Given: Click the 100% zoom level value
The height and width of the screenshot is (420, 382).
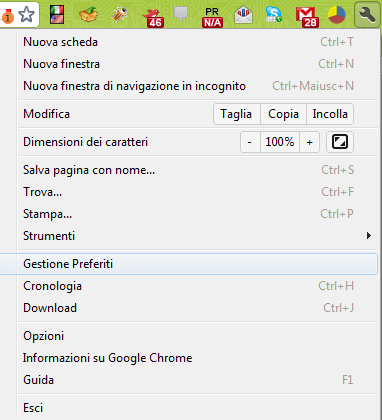Looking at the screenshot, I should [280, 142].
